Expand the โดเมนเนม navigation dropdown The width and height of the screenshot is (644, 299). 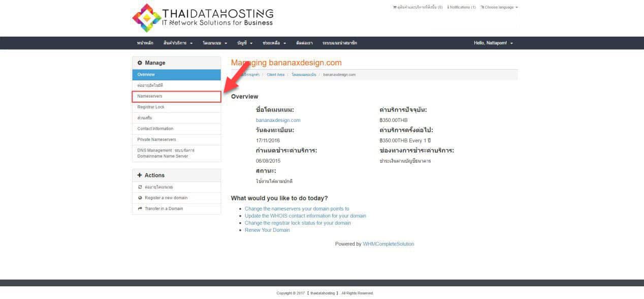(x=215, y=43)
